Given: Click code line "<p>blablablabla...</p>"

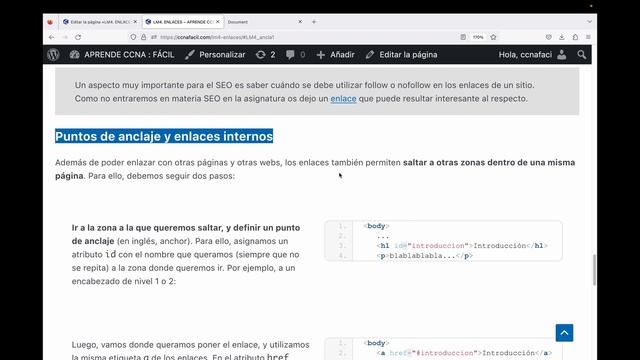Looking at the screenshot, I should (x=424, y=256).
